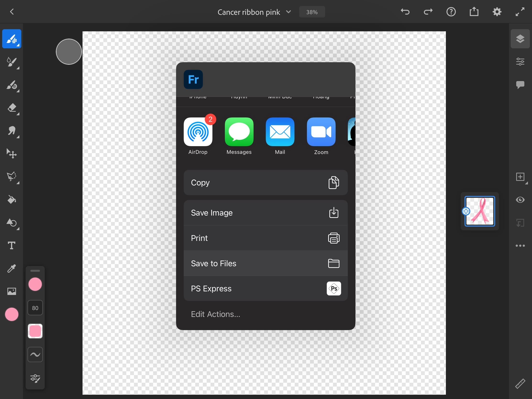Select the Eraser tool
This screenshot has width=532, height=399.
11,108
